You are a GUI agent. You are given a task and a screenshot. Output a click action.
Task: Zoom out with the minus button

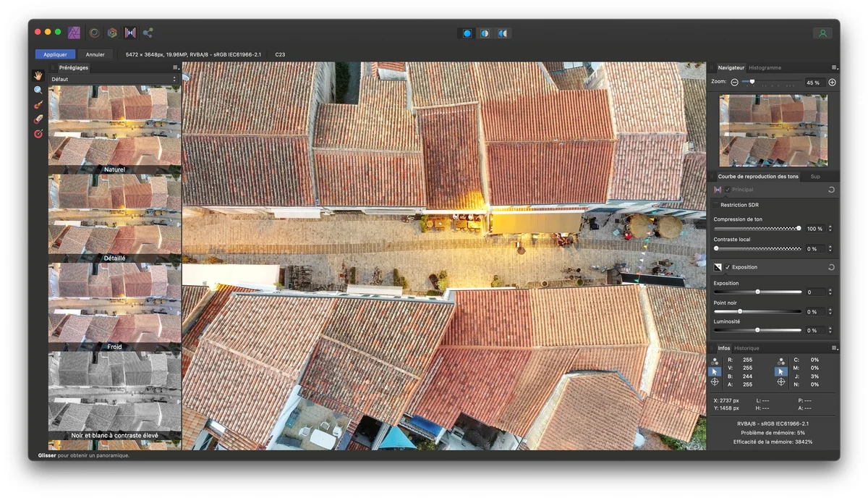tap(734, 83)
